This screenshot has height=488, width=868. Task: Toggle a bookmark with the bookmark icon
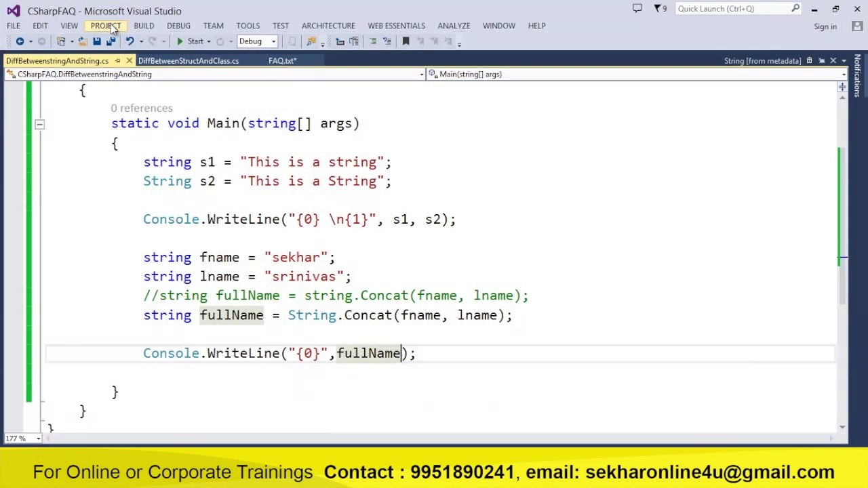406,41
